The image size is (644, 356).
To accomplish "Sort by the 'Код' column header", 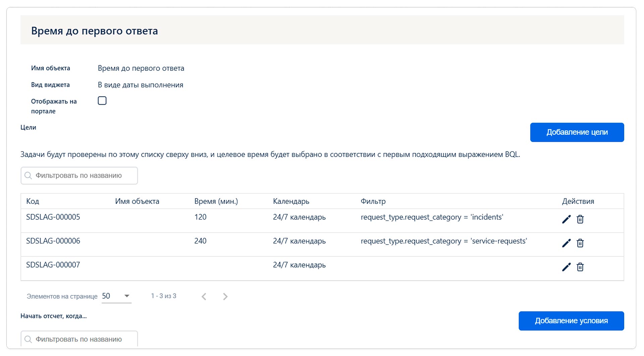I will click(x=33, y=201).
